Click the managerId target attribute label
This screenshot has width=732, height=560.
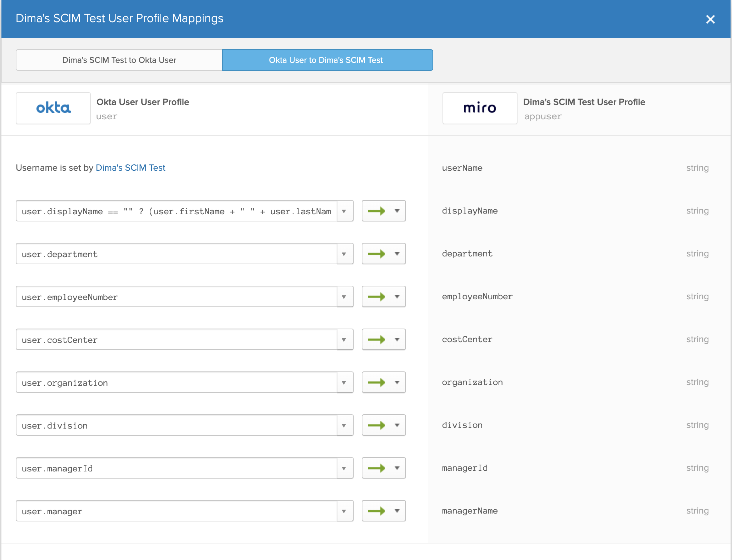(x=465, y=468)
